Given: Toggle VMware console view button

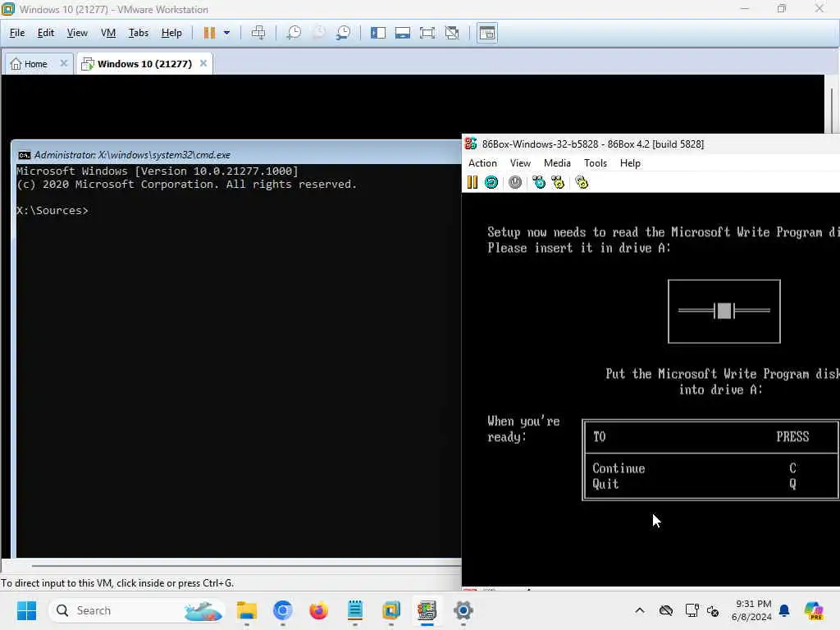Looking at the screenshot, I should tap(487, 33).
